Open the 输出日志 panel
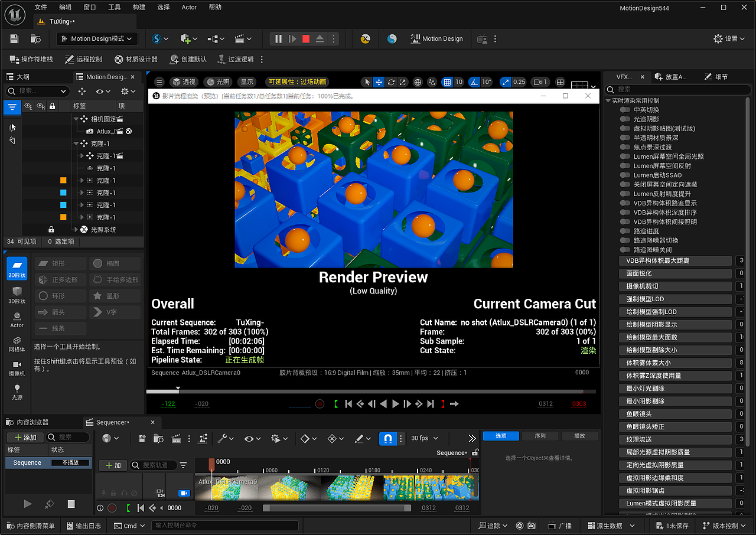Viewport: 756px width, 535px height. [83, 526]
